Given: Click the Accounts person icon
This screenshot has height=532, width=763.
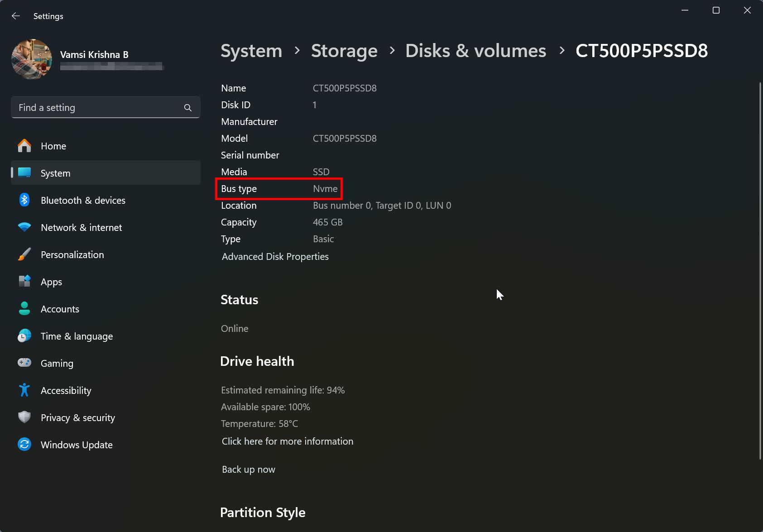Looking at the screenshot, I should (x=24, y=308).
